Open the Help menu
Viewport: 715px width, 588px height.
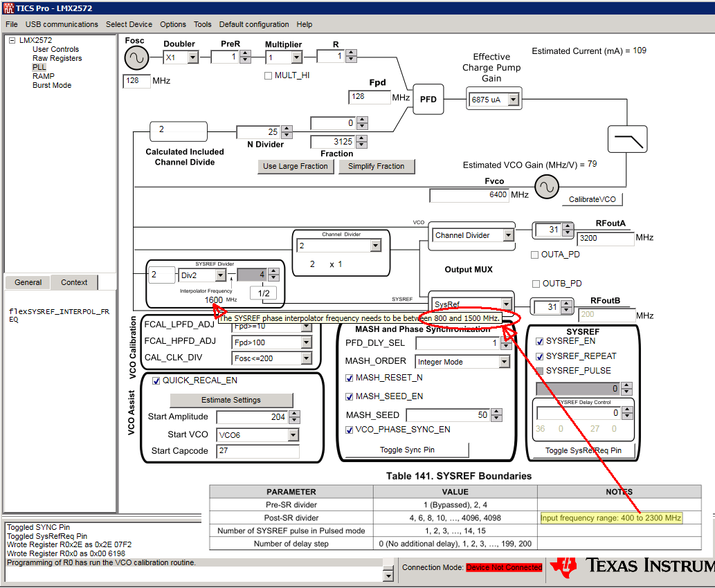(304, 24)
